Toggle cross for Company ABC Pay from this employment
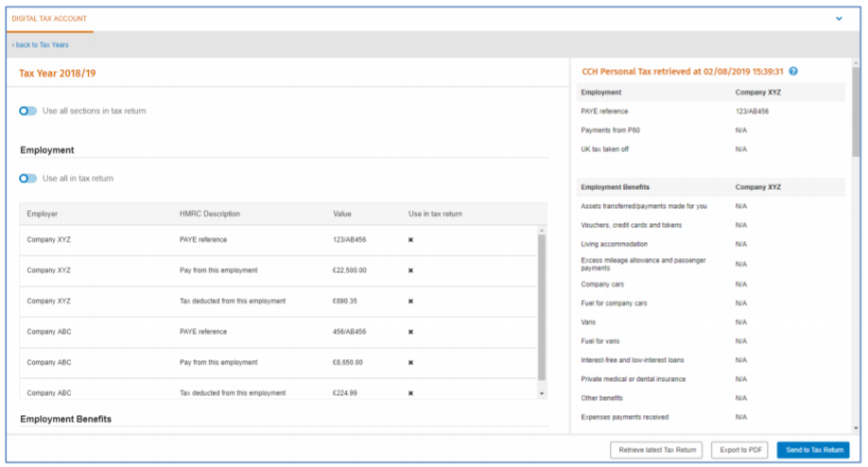The height and width of the screenshot is (467, 868). click(410, 363)
